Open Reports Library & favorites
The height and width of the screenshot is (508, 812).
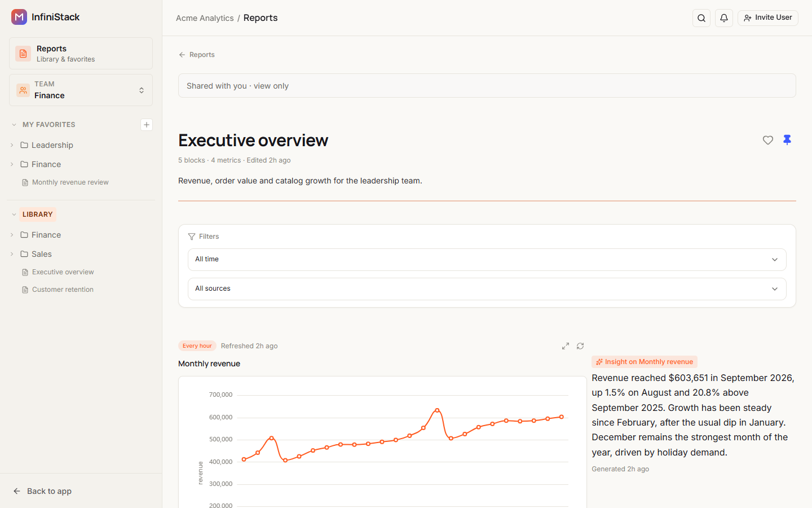[81, 54]
